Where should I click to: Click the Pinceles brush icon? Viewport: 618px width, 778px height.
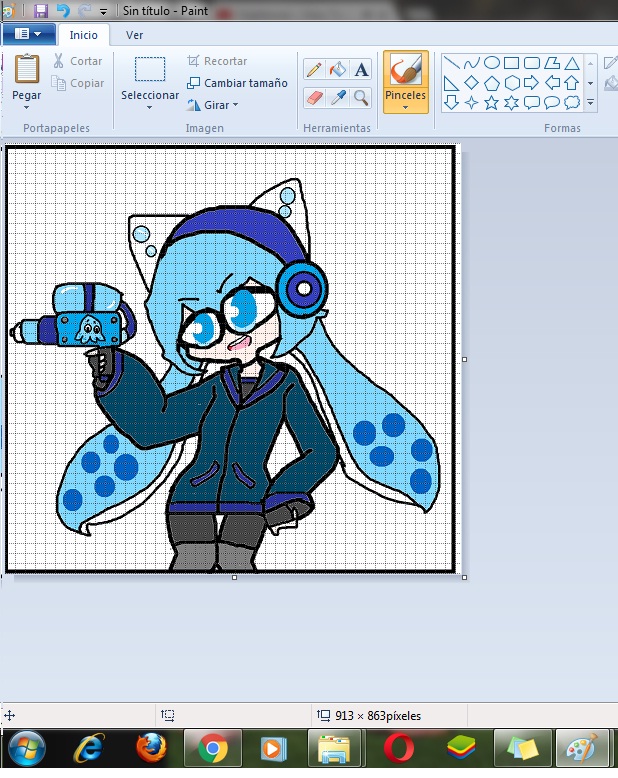point(405,70)
